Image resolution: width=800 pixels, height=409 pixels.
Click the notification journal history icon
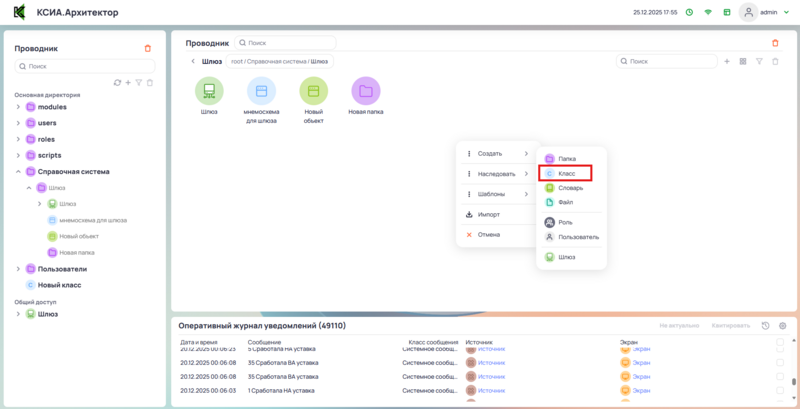click(765, 326)
